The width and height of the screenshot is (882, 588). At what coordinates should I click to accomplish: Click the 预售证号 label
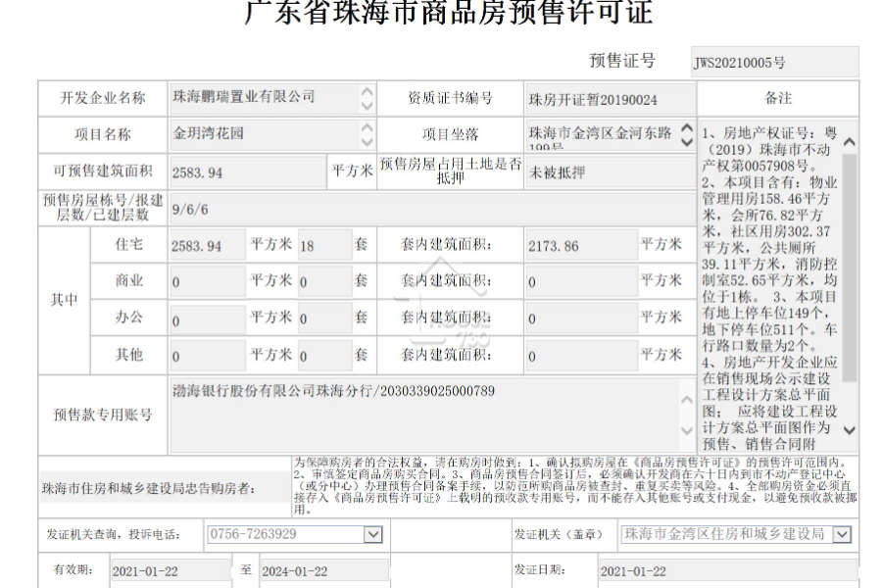click(622, 60)
